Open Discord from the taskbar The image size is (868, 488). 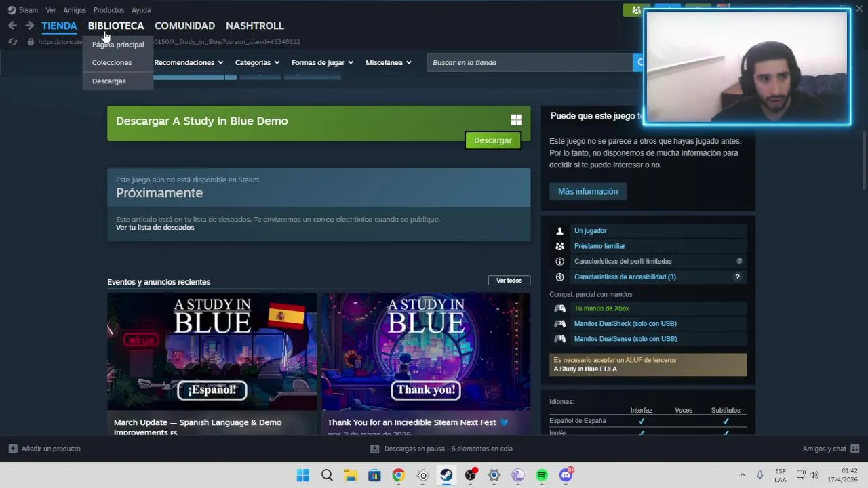(566, 475)
